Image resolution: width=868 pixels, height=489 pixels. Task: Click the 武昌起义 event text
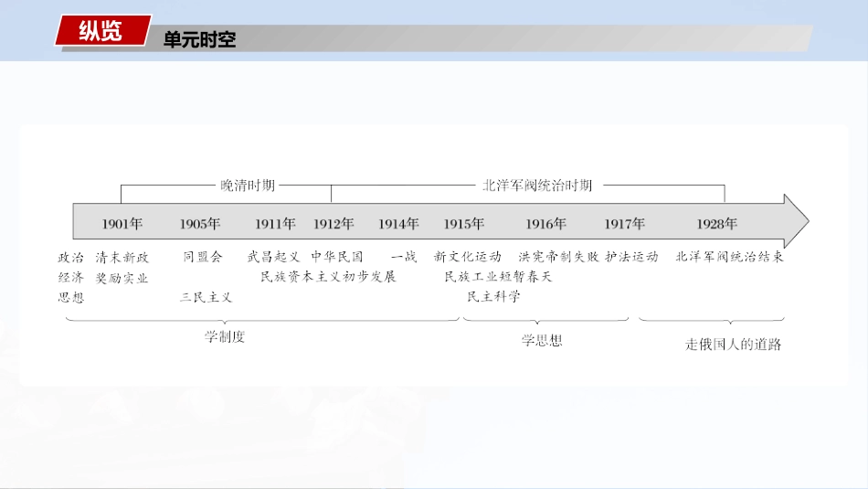point(274,257)
